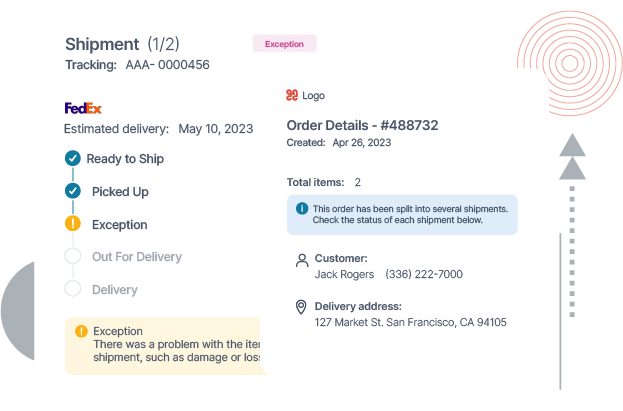Screen dimensions: 623x411
Task: Select the Picked Up checkmark
Action: point(73,191)
